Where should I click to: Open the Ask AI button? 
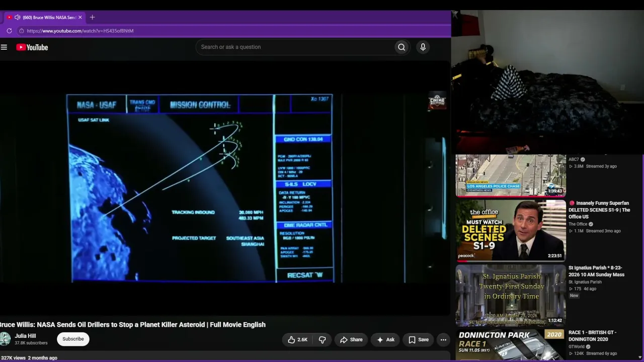385,340
